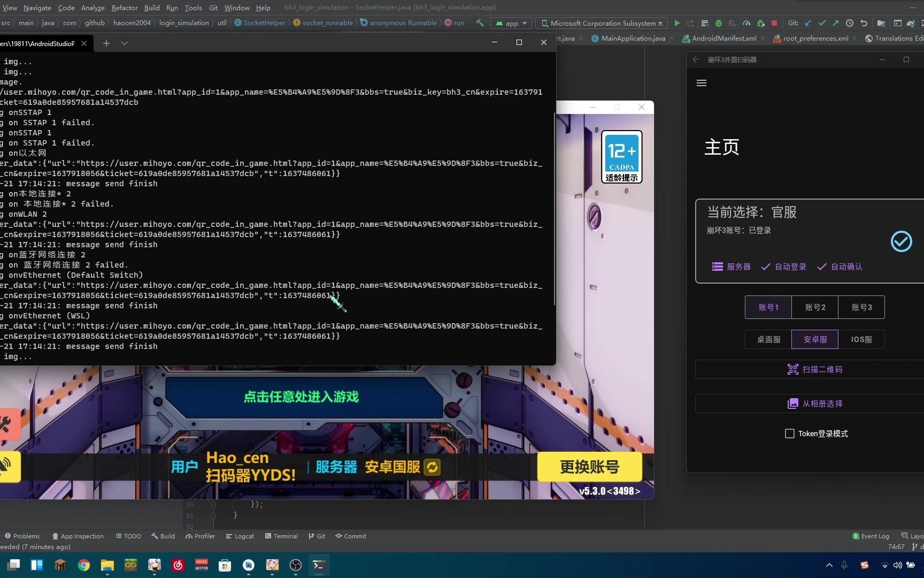Switch to the MainApplication.java tab
Viewport: 924px width, 578px height.
coord(628,38)
